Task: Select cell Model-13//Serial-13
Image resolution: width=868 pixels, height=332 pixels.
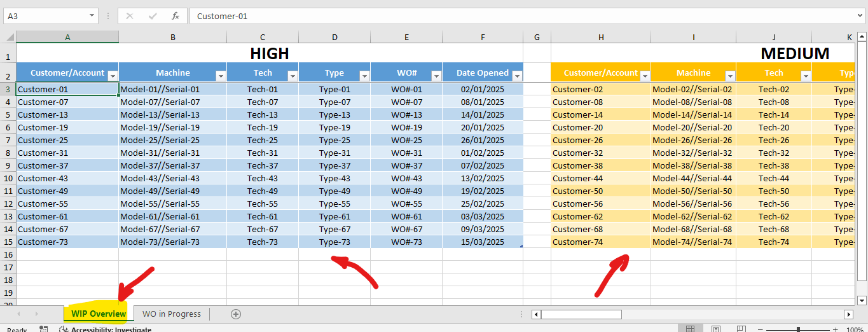Action: point(173,114)
